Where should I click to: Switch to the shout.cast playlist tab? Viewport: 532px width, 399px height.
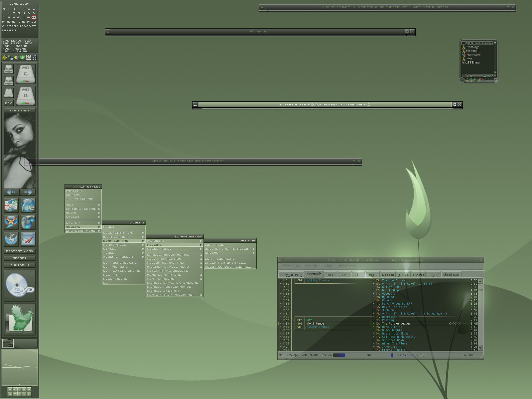point(451,275)
